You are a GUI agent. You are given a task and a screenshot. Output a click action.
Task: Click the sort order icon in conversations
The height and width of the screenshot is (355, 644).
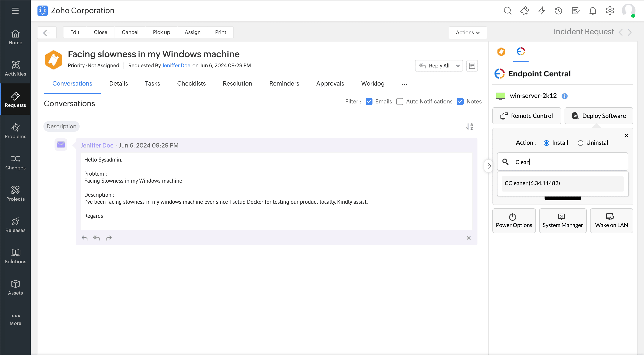click(470, 127)
